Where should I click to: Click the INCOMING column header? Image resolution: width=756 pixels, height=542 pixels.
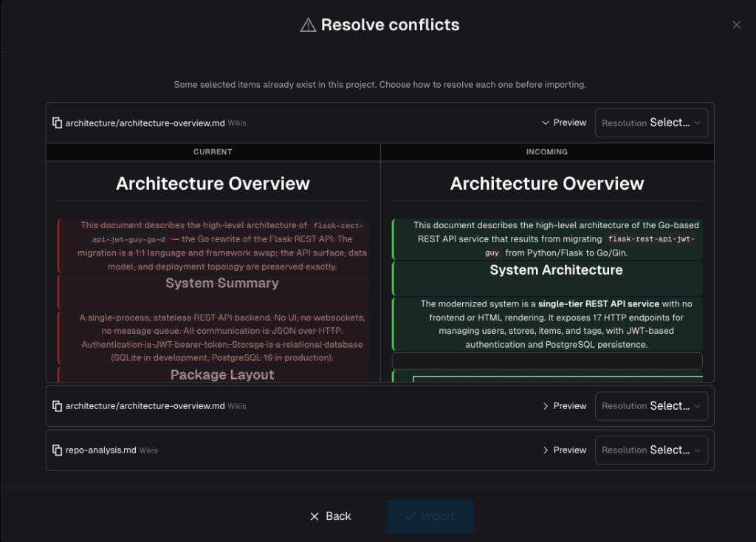coord(547,152)
